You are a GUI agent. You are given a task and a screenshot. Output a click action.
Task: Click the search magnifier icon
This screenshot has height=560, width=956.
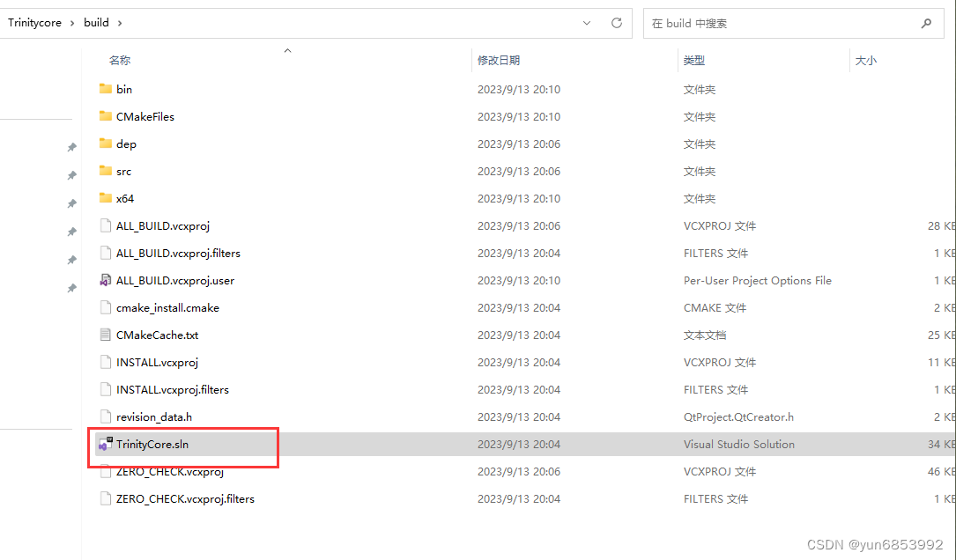coord(926,23)
